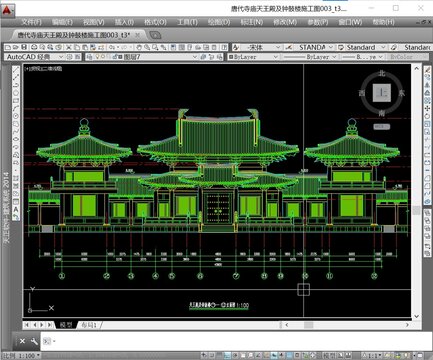Toggle the layer lock padlock icon

click(114, 57)
